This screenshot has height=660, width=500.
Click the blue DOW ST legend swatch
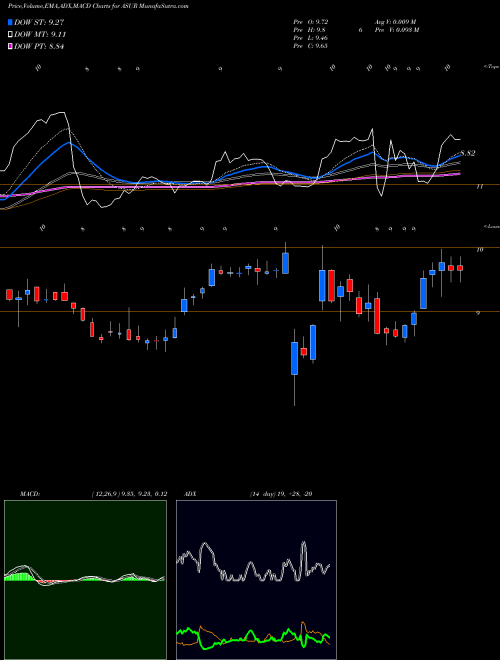click(10, 22)
